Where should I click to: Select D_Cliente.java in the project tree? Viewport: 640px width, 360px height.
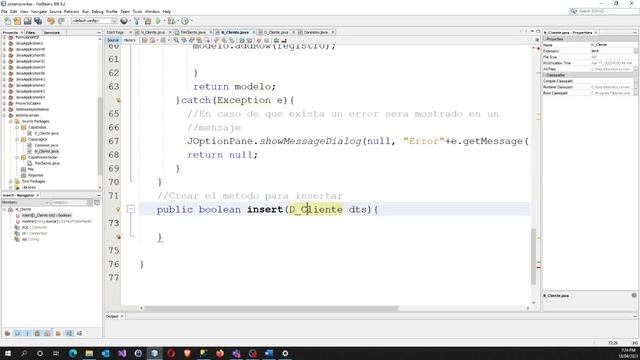pyautogui.click(x=46, y=133)
